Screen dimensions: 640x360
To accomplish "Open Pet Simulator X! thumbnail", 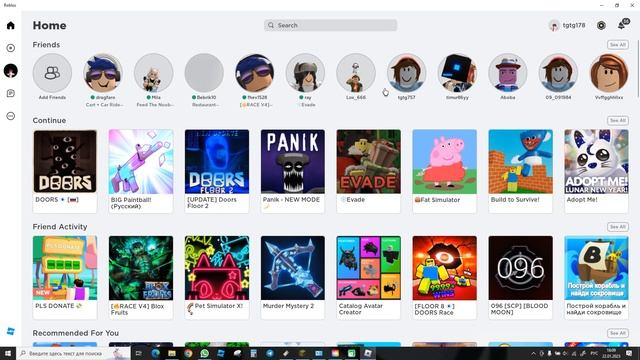I will click(x=217, y=268).
